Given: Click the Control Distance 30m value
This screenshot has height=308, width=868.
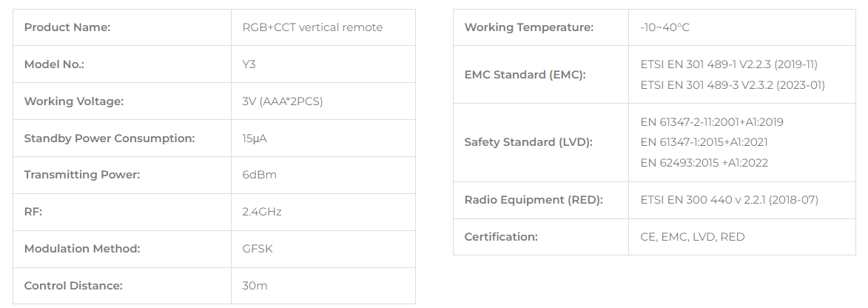Looking at the screenshot, I should (255, 286).
